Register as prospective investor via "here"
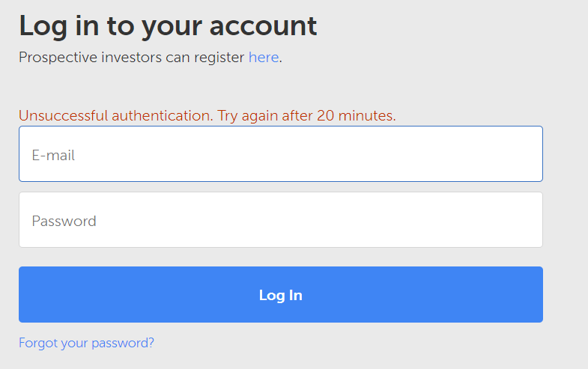 click(263, 58)
